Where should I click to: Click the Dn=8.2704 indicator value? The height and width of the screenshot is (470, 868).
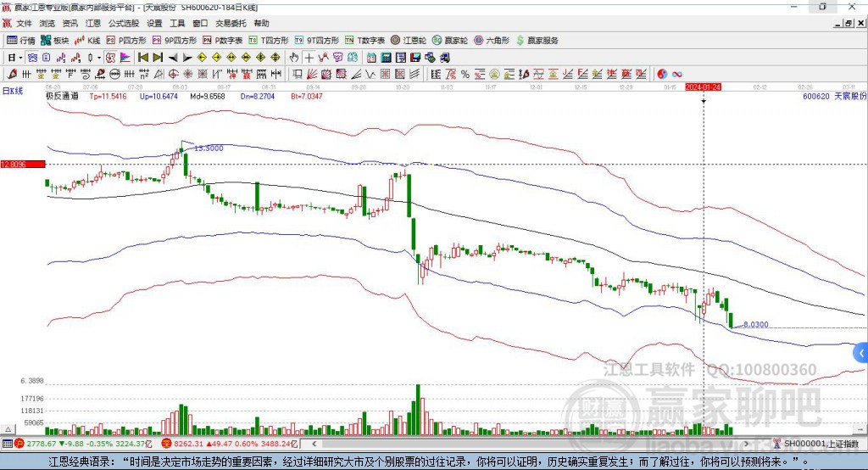(x=258, y=97)
